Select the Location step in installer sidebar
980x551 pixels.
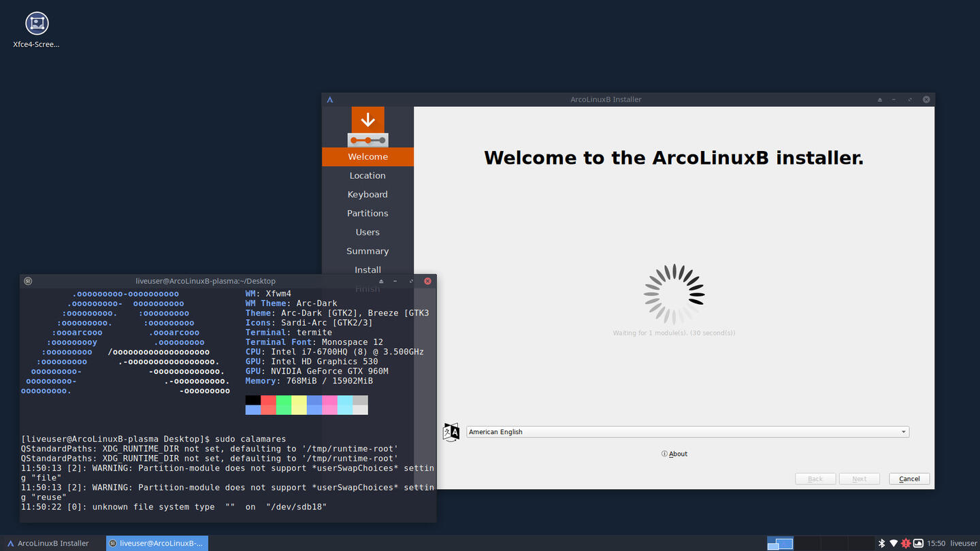click(x=367, y=176)
